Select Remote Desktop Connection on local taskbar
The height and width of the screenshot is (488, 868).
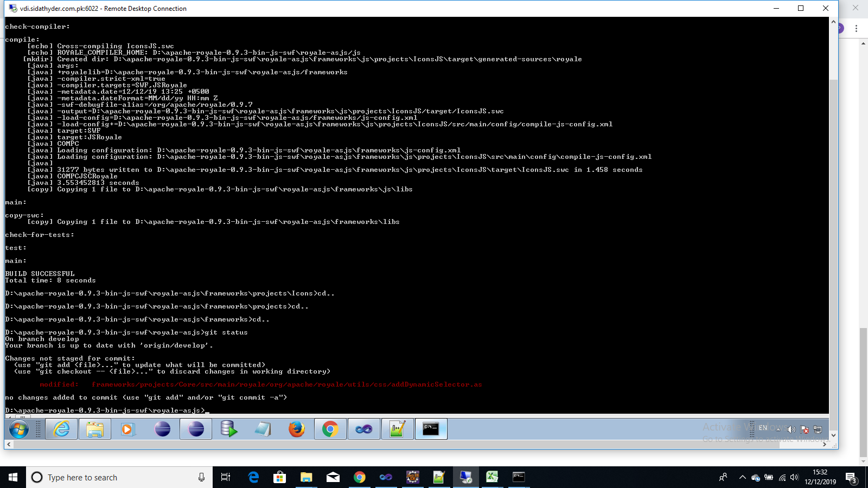pyautogui.click(x=466, y=477)
